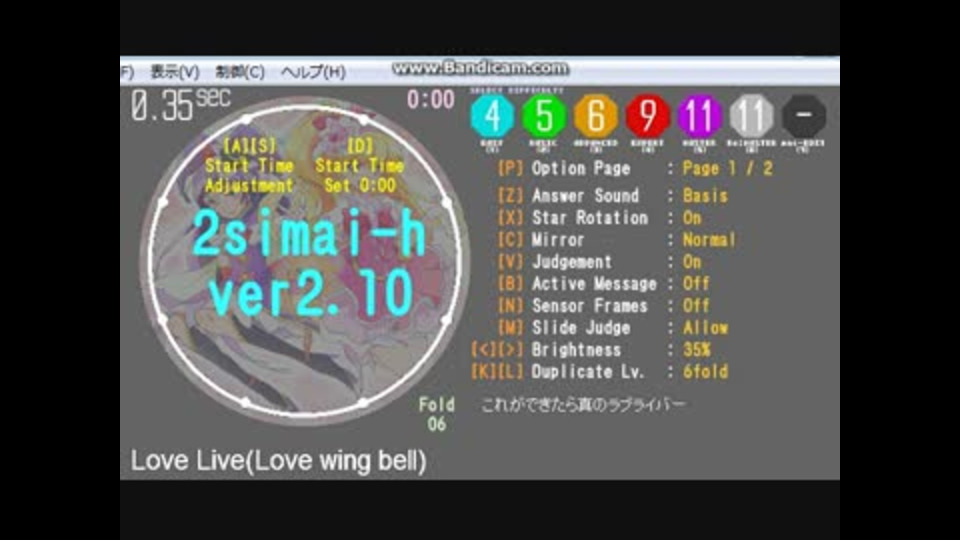The image size is (960, 540).
Task: Click the [X] Star Rotation label
Action: click(572, 217)
